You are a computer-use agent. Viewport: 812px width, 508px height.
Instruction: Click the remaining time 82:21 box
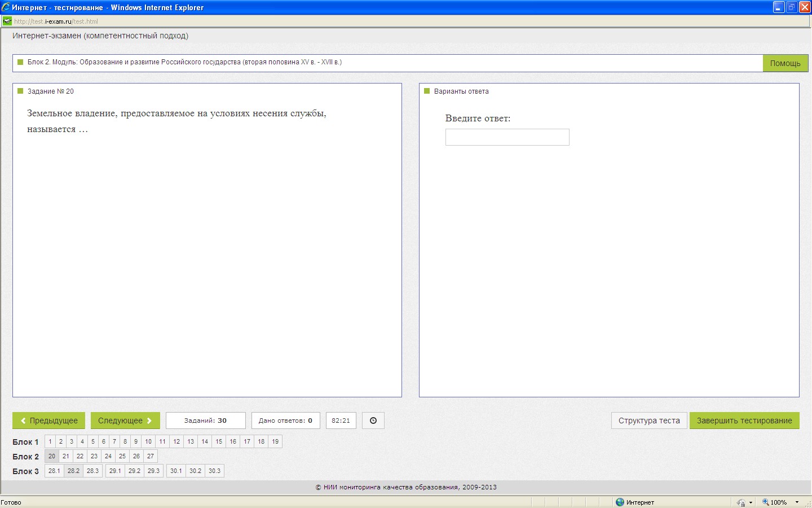click(x=341, y=421)
